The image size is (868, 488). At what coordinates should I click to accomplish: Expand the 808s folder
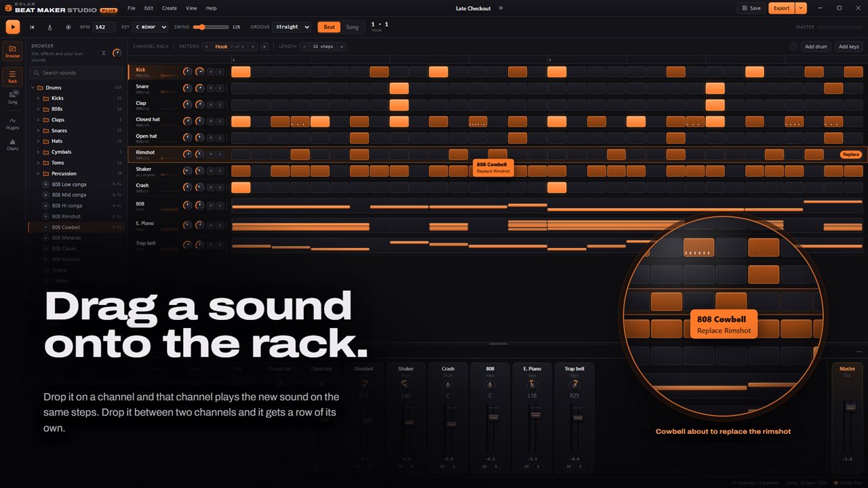pos(39,109)
